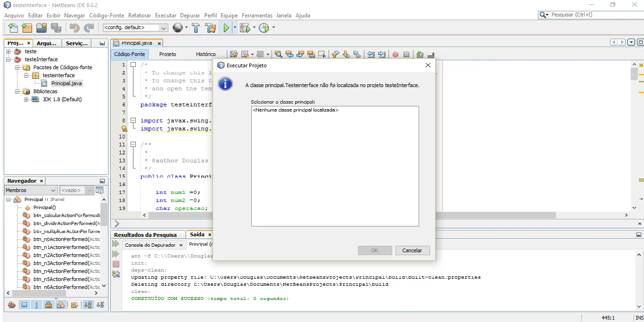Select Principal.java in the project tree
The width and height of the screenshot is (644, 322).
coord(66,83)
